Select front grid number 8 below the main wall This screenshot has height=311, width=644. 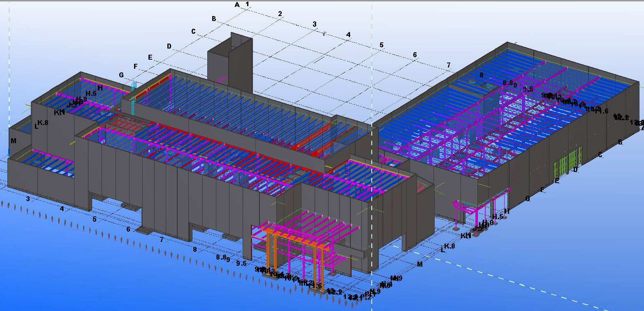(195, 249)
